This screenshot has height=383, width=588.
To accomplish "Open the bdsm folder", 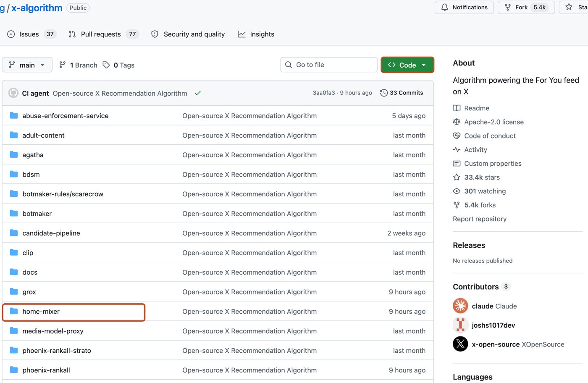I will pyautogui.click(x=31, y=175).
